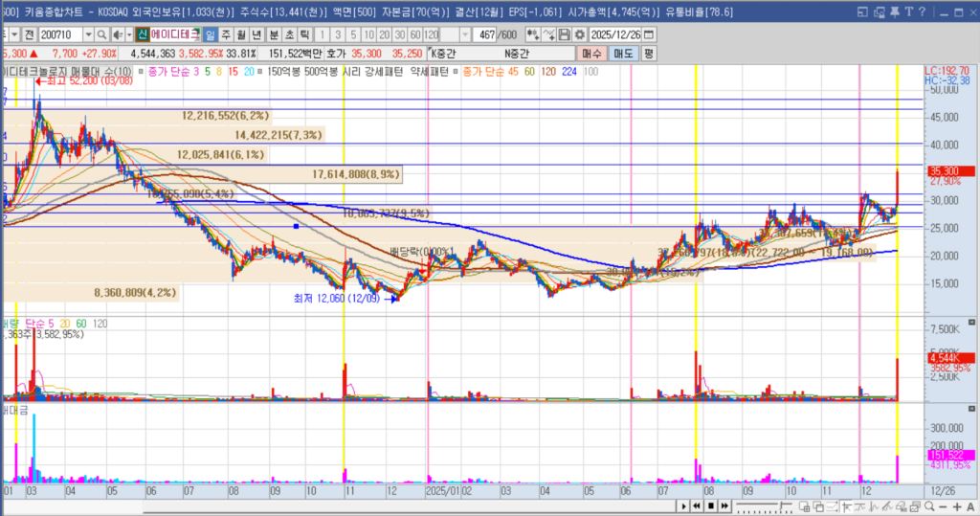Open the stock code 200710 dropdown
This screenshot has height=516, width=980.
pos(87,35)
